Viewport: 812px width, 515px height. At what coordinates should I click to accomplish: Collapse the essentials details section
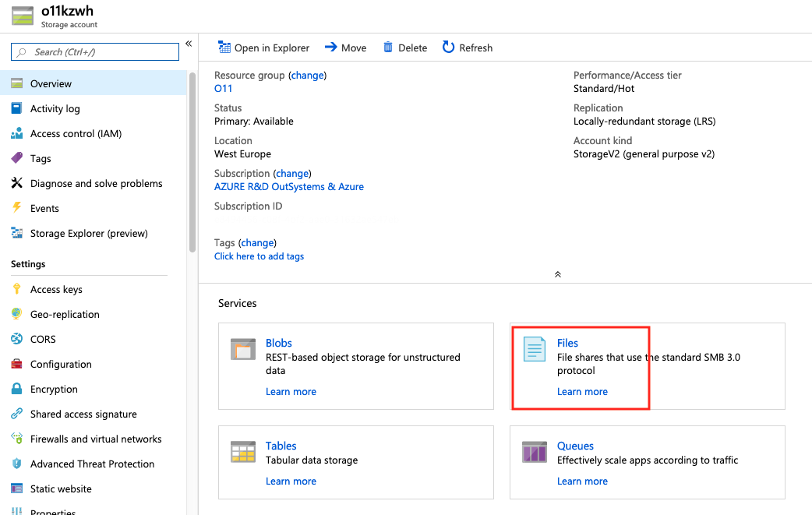pyautogui.click(x=557, y=274)
